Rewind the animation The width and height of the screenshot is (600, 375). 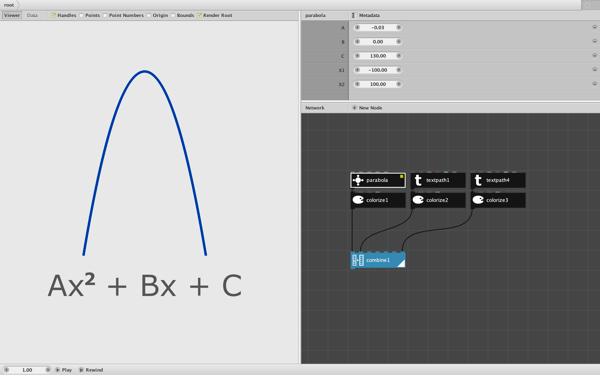coord(91,370)
